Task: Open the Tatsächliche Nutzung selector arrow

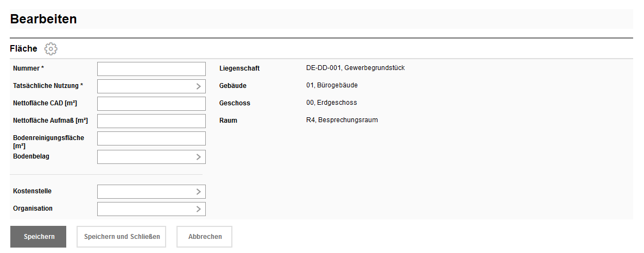Action: (x=198, y=86)
